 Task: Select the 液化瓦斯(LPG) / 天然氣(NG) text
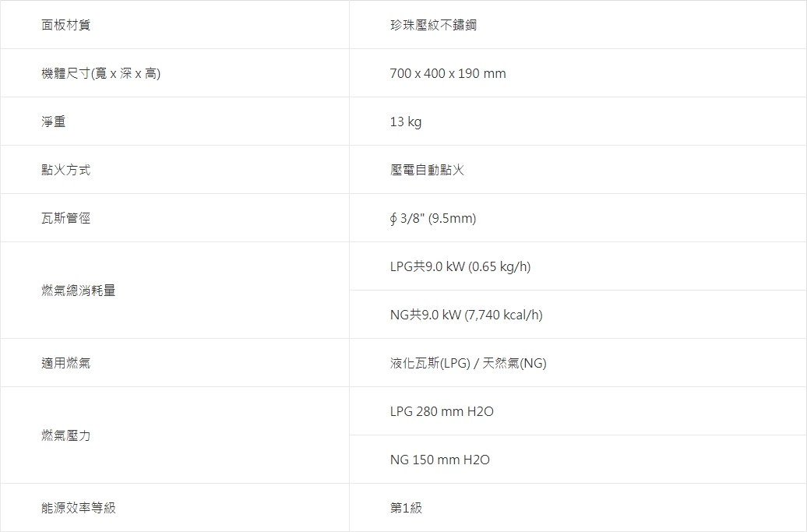coord(468,363)
